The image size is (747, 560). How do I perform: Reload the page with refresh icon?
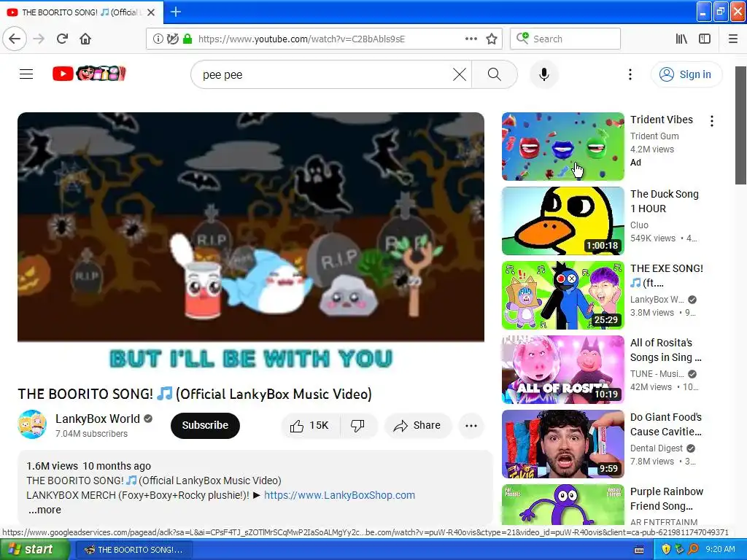63,39
